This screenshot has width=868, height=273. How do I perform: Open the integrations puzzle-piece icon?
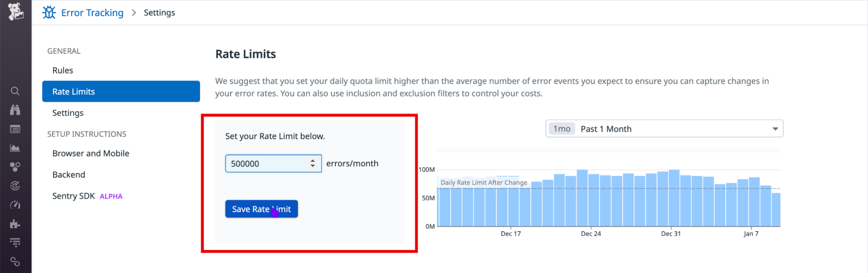pyautogui.click(x=15, y=224)
